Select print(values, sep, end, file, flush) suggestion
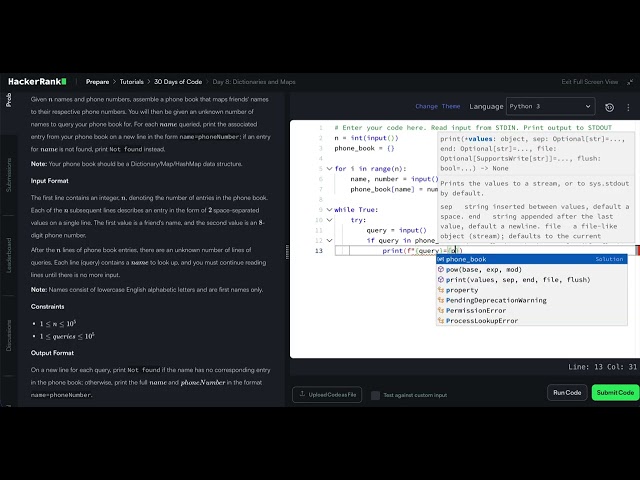 532,280
